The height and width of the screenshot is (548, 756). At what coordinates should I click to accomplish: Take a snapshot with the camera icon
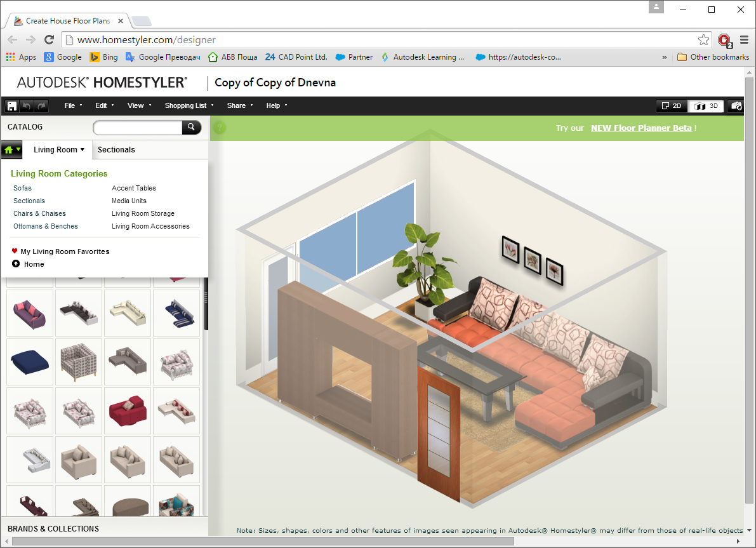click(x=736, y=106)
